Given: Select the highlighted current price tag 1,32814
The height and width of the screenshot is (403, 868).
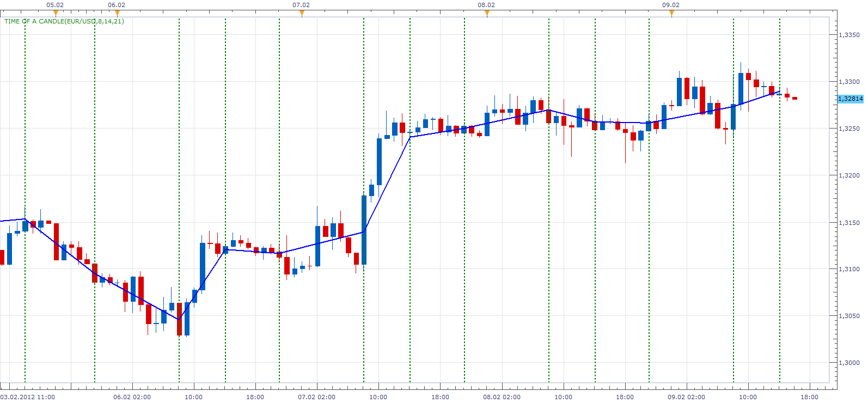Looking at the screenshot, I should pyautogui.click(x=851, y=99).
